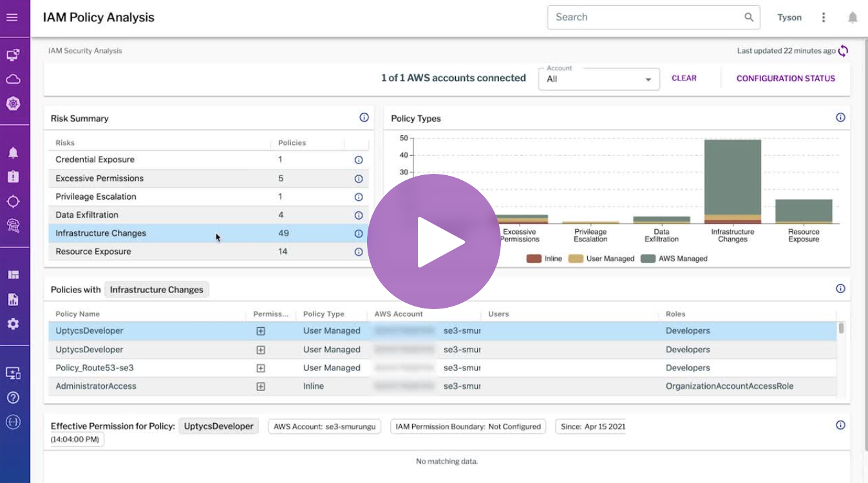Show info for Resource Exposure risk
Image resolution: width=868 pixels, height=483 pixels.
point(359,252)
